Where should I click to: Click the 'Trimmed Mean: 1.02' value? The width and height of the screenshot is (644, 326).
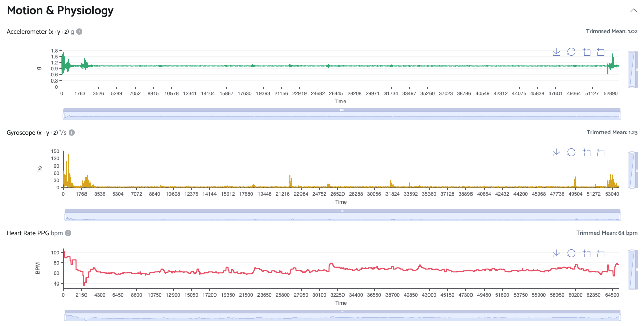(612, 31)
